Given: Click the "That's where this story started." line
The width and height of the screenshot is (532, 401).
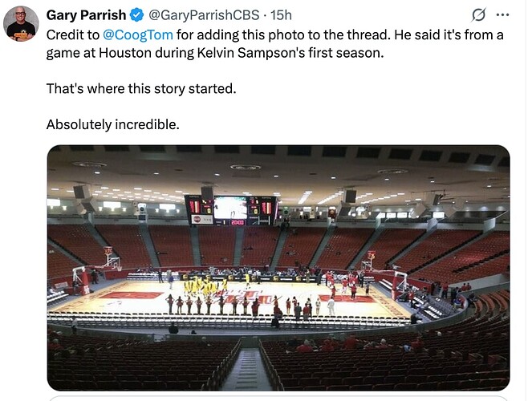Looking at the screenshot, I should tap(141, 88).
